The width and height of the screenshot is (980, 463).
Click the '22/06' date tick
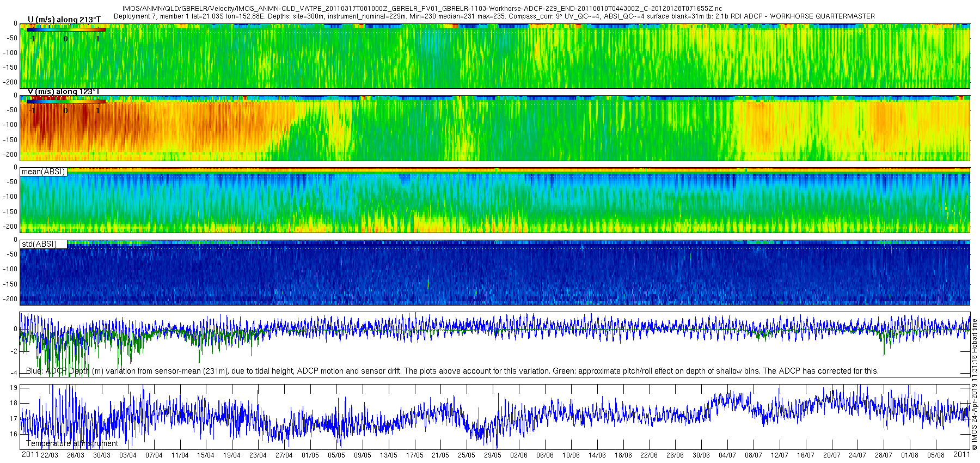649,455
